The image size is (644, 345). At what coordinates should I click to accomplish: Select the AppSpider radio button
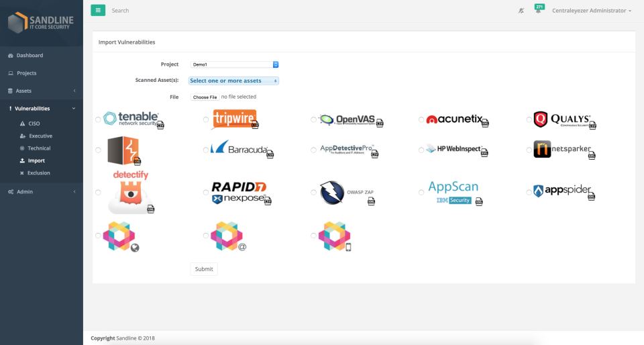click(x=529, y=192)
